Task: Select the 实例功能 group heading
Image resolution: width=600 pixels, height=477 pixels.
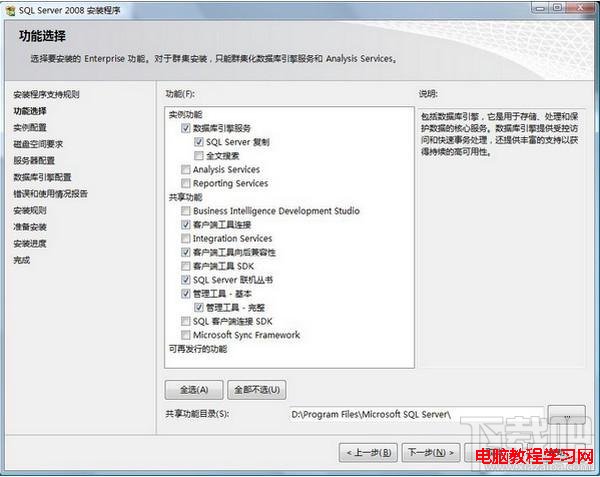Action: point(186,114)
